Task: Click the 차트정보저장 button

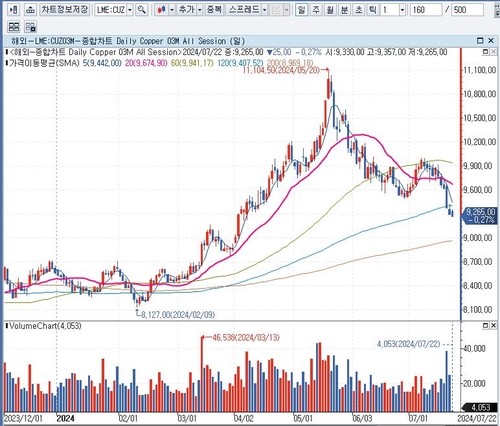Action: click(65, 10)
